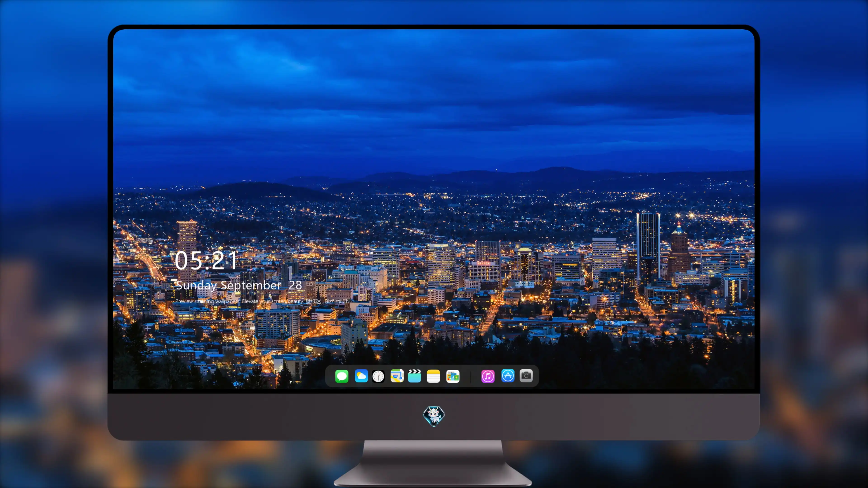Image resolution: width=868 pixels, height=488 pixels.
Task: Open the gray Camera app
Action: (526, 376)
